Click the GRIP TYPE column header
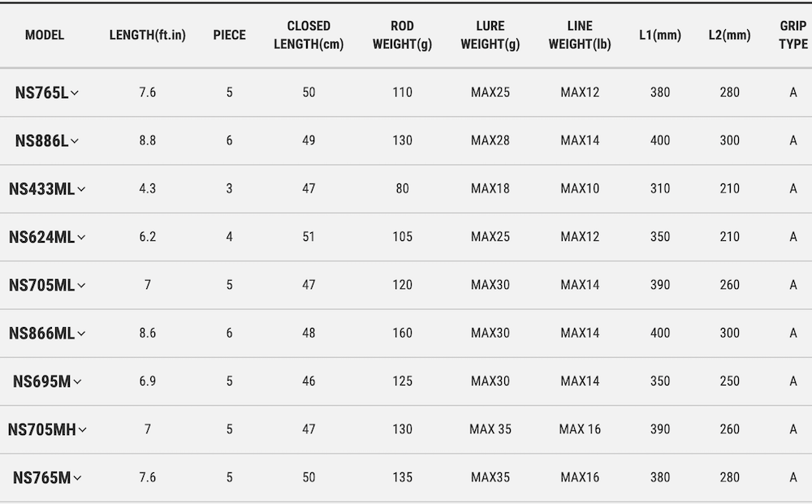This screenshot has width=812, height=504. [x=793, y=36]
